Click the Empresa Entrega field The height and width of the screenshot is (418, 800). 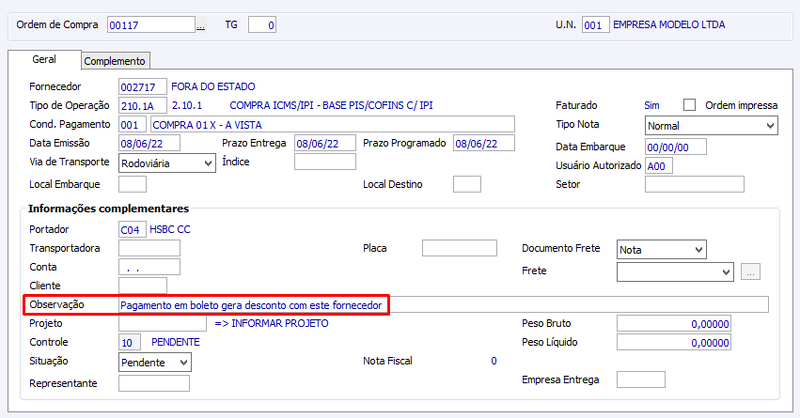pyautogui.click(x=641, y=380)
